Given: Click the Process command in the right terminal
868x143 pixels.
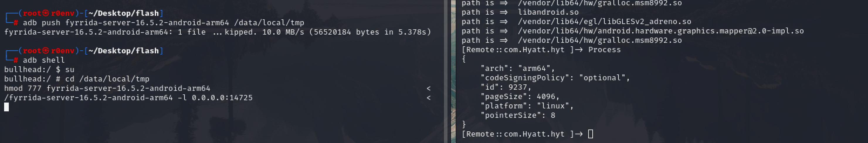Looking at the screenshot, I should [x=604, y=50].
